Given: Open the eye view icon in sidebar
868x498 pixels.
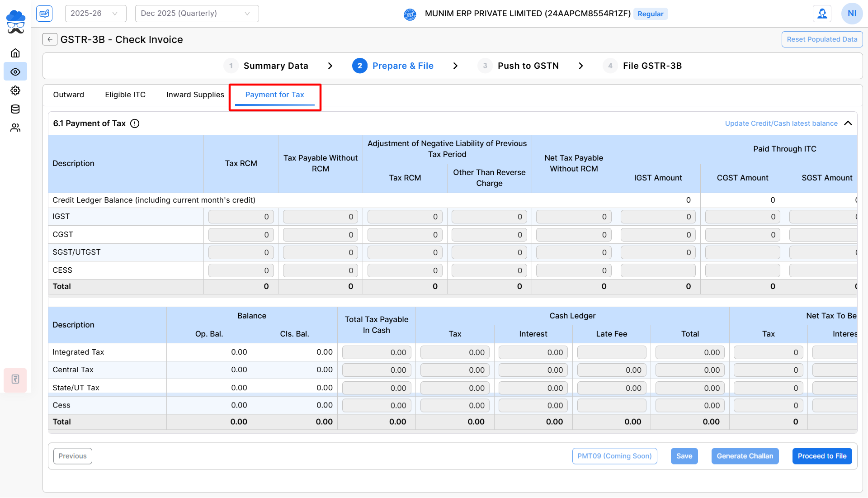Looking at the screenshot, I should (x=15, y=72).
